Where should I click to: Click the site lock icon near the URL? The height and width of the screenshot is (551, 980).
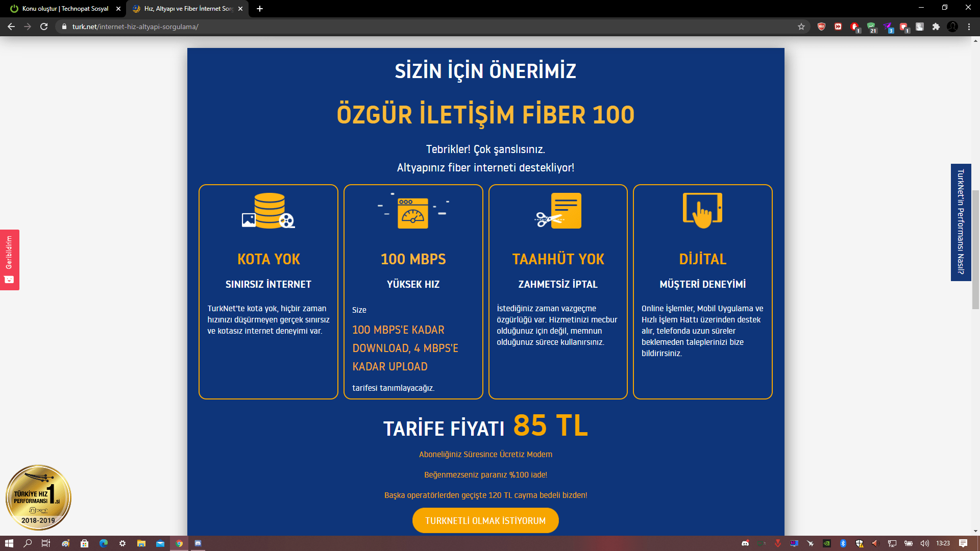tap(64, 27)
